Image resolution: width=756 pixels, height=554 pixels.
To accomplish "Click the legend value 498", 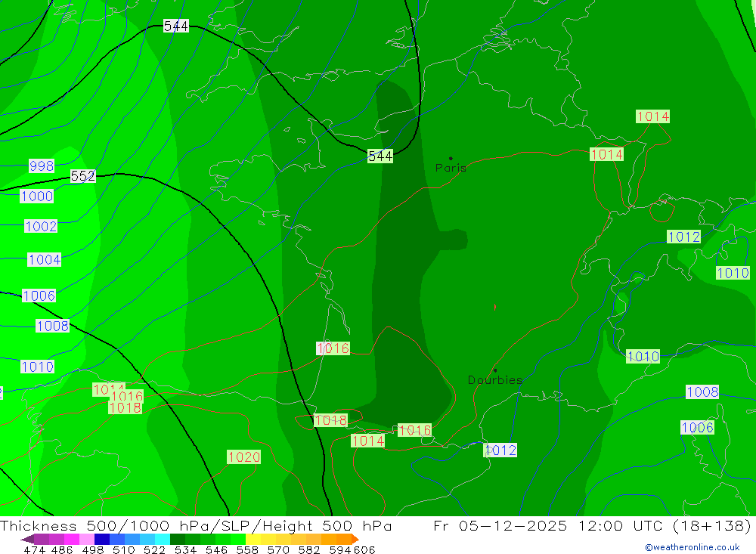I will [92, 550].
